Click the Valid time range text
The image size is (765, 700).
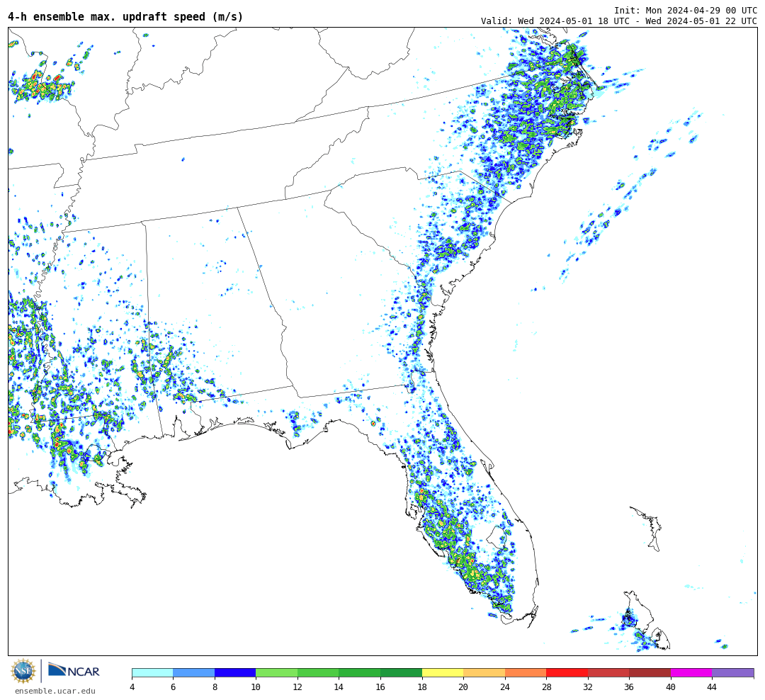coord(619,21)
